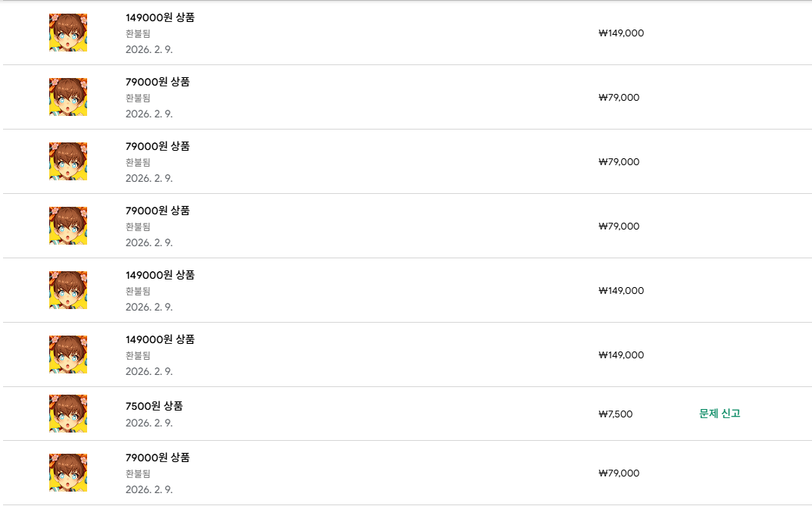Screen dimensions: 812x506
Task: Click the ₩149,000 price in the top row
Action: [x=621, y=33]
